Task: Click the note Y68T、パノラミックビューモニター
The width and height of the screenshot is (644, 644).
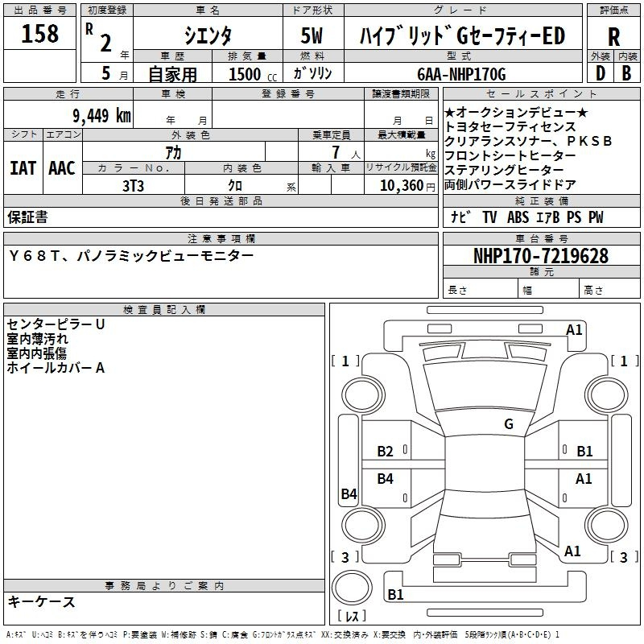Action: point(131,255)
